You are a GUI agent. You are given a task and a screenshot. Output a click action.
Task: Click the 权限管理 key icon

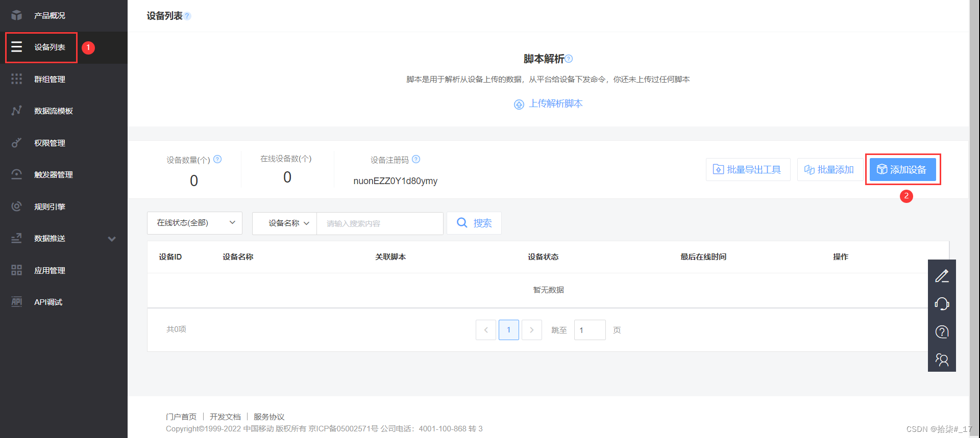tap(17, 143)
